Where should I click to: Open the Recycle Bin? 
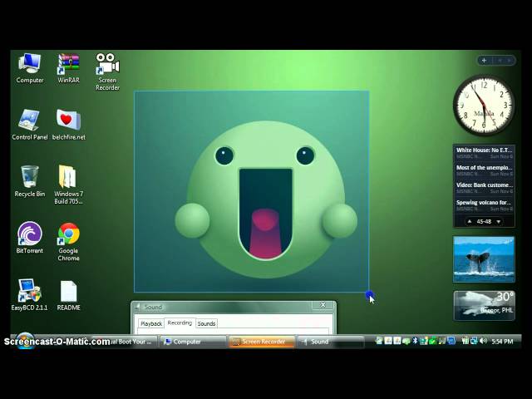30,181
